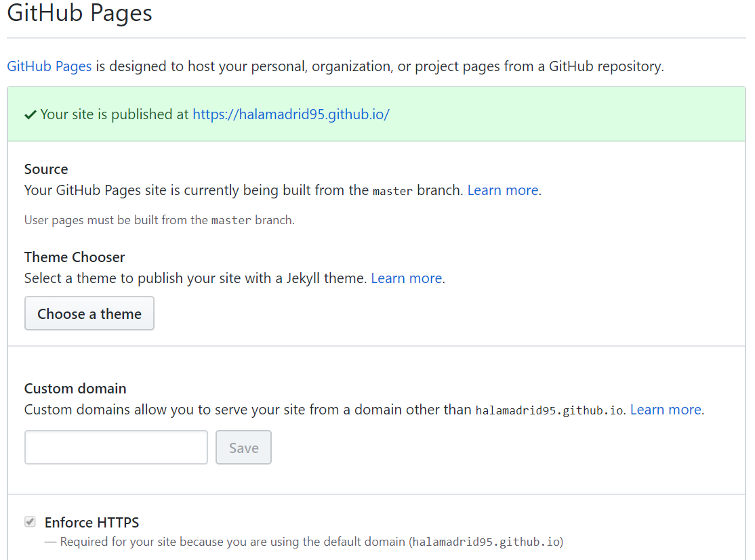
Task: Click the Theme Chooser section heading
Action: [x=75, y=257]
